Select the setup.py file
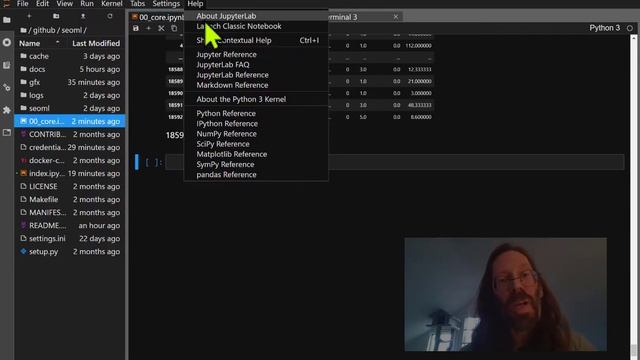 tap(70, 251)
